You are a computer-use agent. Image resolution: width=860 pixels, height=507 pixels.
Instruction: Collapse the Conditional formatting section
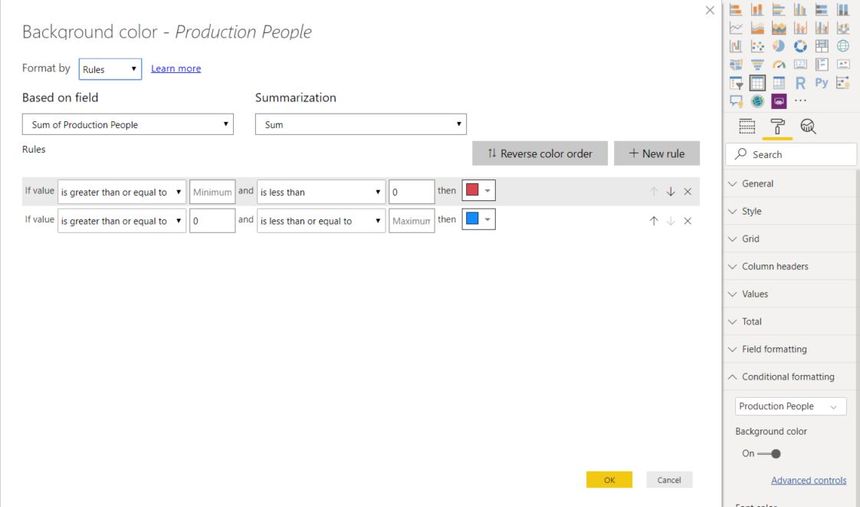click(790, 377)
